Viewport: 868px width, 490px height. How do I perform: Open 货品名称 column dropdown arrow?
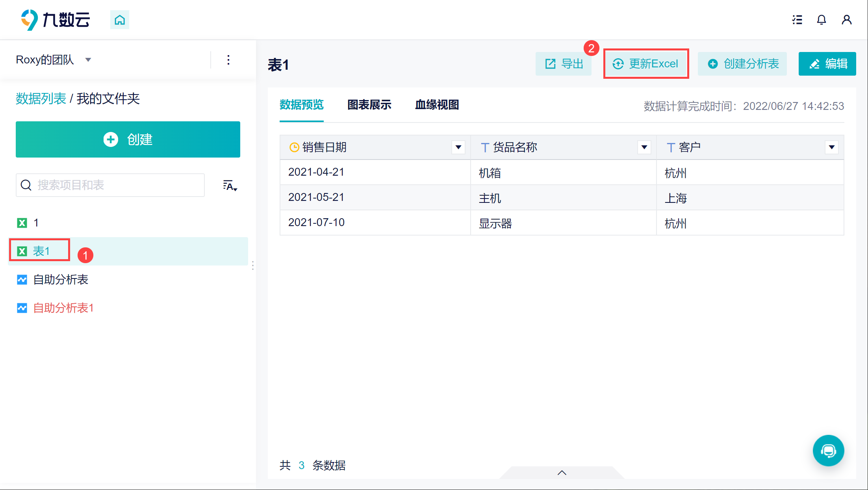(x=644, y=147)
